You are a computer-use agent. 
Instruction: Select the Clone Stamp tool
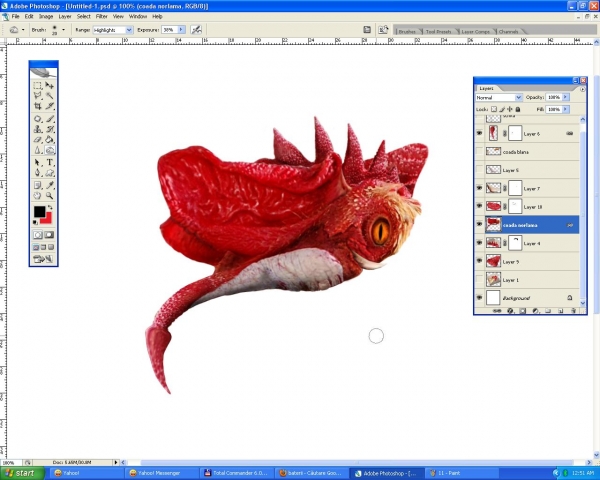(38, 129)
